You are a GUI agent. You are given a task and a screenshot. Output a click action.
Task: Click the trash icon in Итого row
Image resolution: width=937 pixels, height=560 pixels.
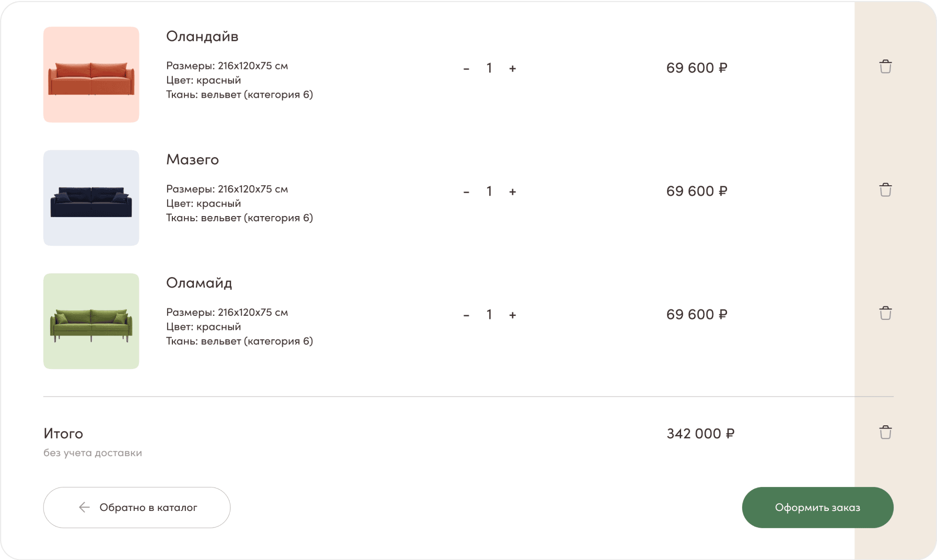coord(885,433)
